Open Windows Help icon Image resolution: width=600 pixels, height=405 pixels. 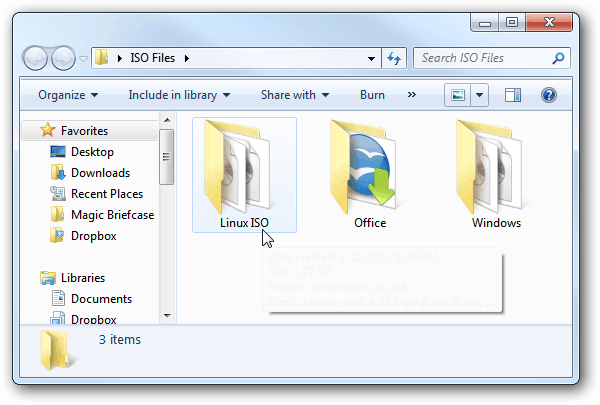549,95
